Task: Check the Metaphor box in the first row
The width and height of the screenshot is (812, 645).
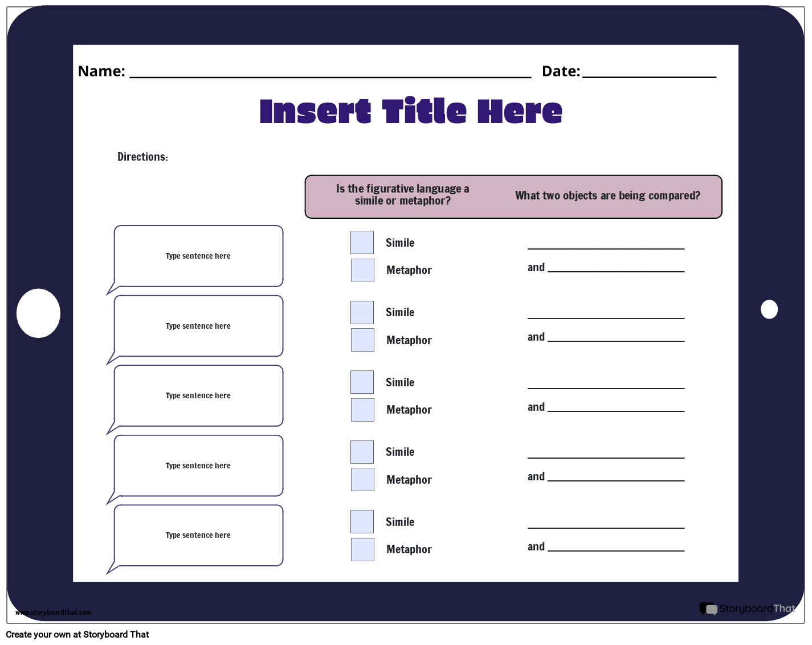Action: pos(362,270)
